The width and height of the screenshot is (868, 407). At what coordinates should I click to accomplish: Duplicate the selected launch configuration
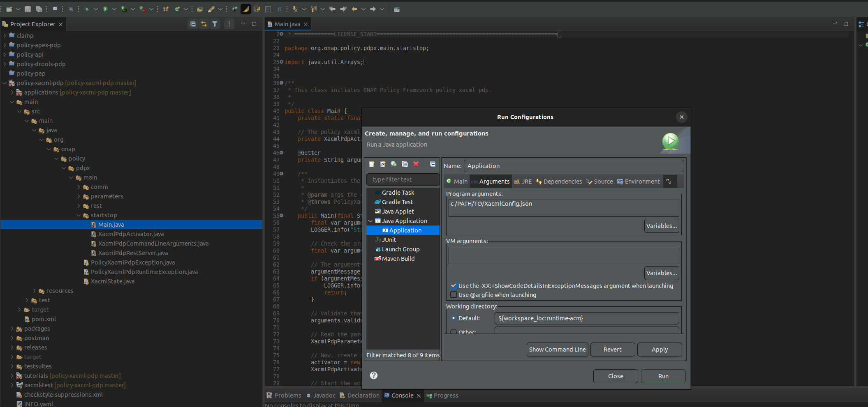[x=405, y=164]
